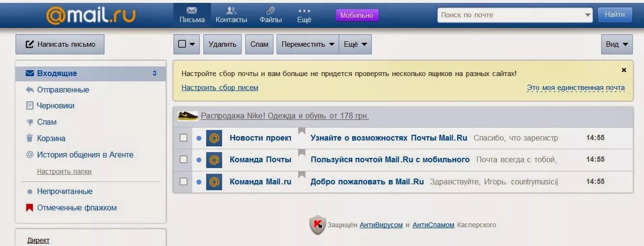
Task: Open the select-all dropdown arrow
Action: 193,44
